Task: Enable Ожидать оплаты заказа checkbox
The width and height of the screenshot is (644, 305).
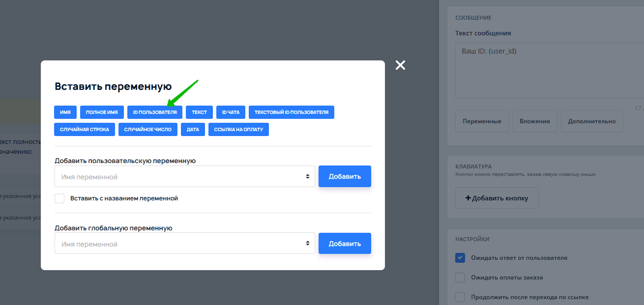Action: click(x=460, y=277)
